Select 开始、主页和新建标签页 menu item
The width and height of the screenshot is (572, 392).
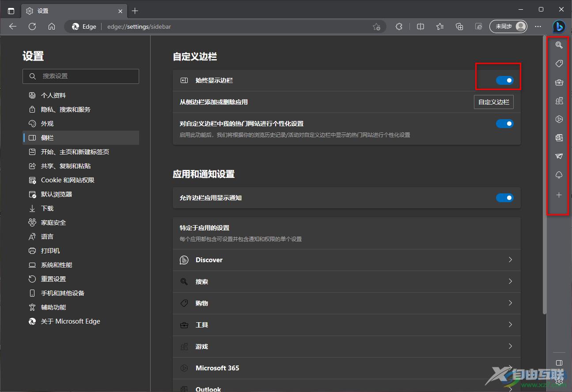(x=81, y=152)
